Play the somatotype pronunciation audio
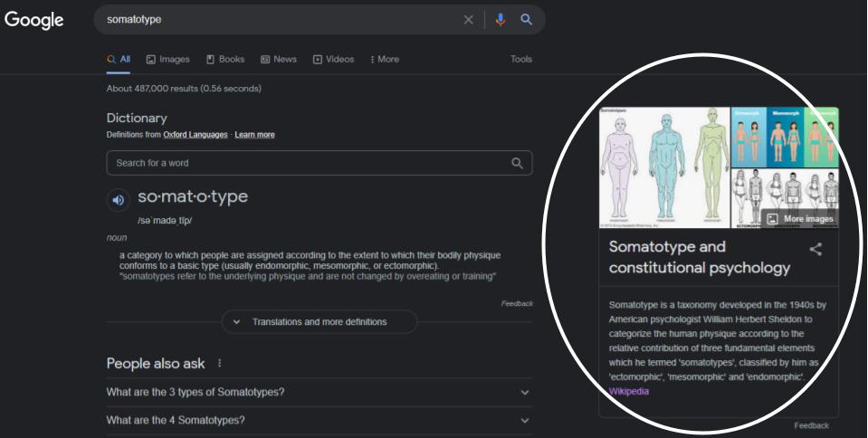 pyautogui.click(x=118, y=200)
